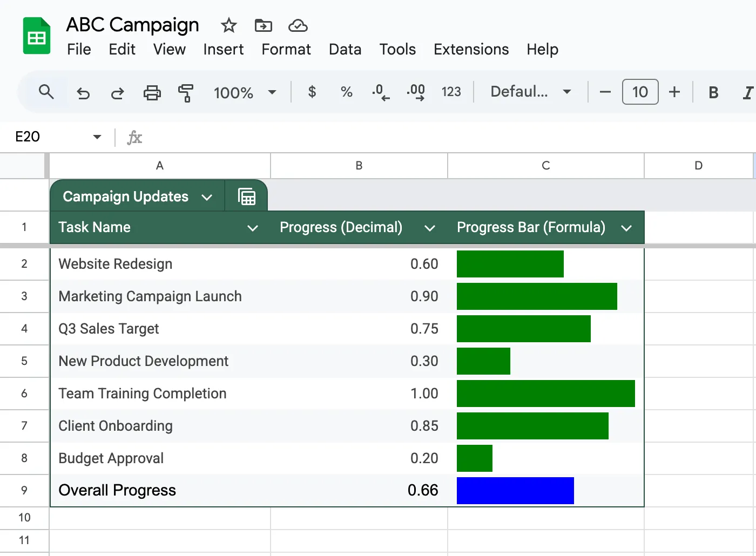Open the Extensions menu
The width and height of the screenshot is (756, 556).
471,49
